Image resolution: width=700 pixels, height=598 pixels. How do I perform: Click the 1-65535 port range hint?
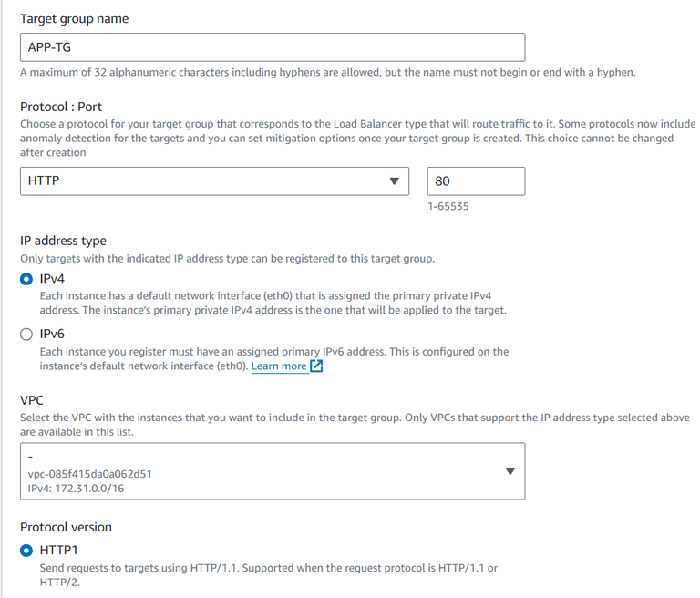click(448, 206)
